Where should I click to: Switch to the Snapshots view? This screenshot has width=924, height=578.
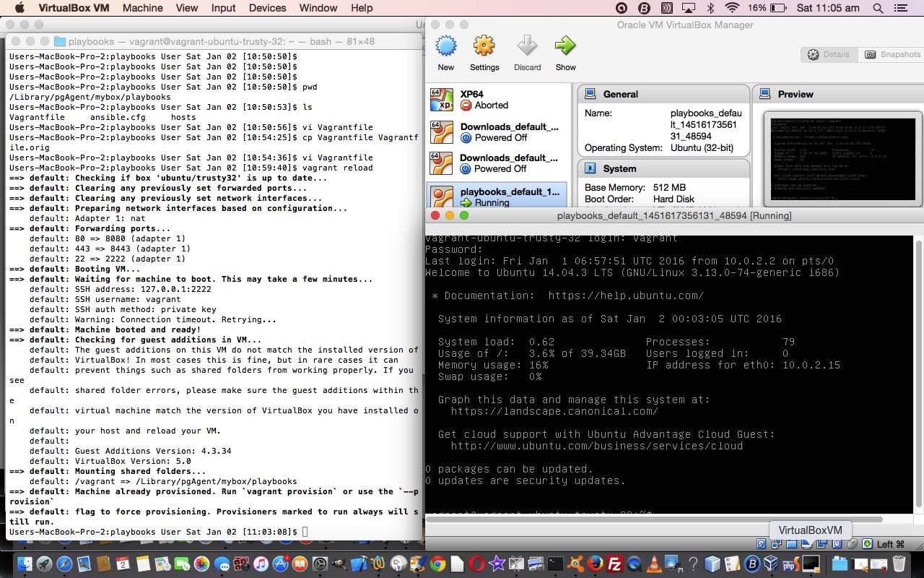(892, 54)
